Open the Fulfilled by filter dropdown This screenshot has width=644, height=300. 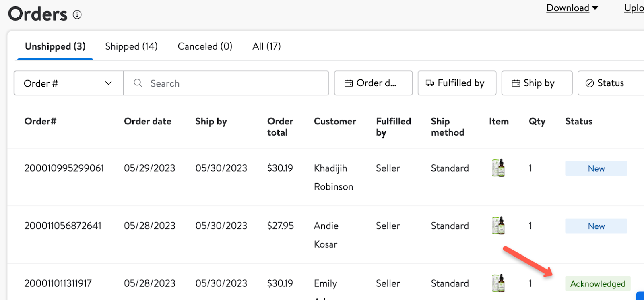pos(457,83)
